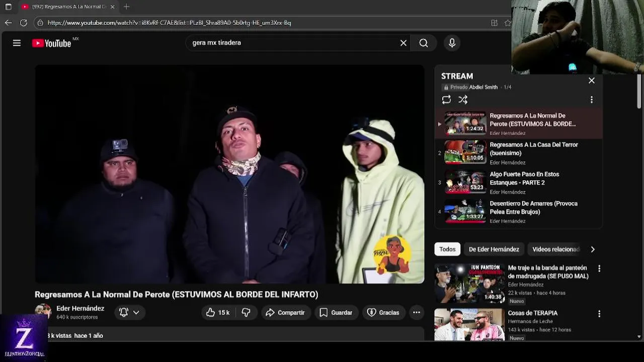This screenshot has width=644, height=362.
Task: Play Algo Fuerte Paso En Estos Estanques
Action: (518, 182)
